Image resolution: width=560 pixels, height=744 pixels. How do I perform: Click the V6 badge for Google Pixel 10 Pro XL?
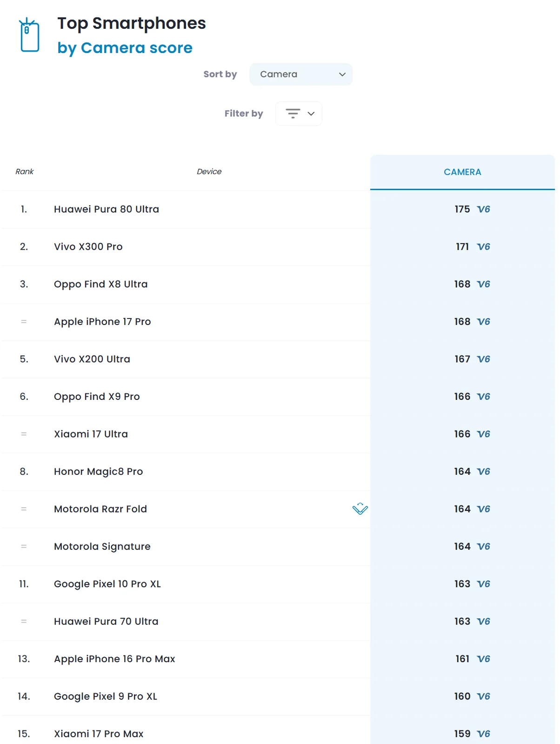pos(483,584)
